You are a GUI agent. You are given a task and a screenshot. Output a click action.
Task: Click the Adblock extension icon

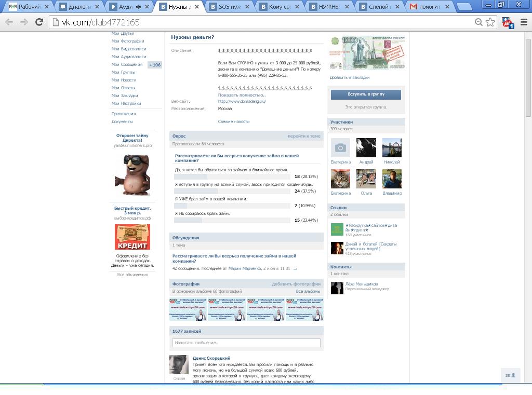pos(508,23)
